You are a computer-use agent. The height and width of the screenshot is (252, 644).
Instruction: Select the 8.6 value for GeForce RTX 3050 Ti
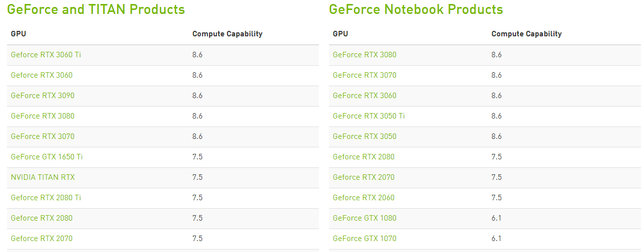tap(497, 116)
